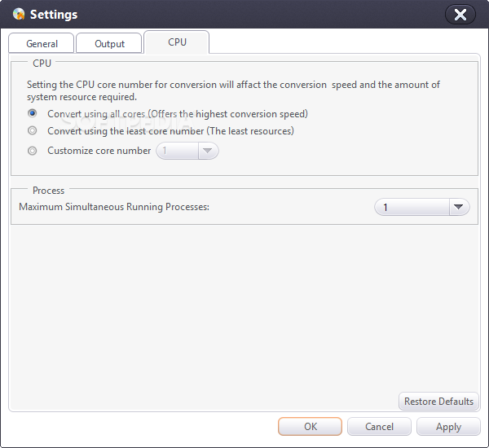Open the Output tab

coord(109,44)
